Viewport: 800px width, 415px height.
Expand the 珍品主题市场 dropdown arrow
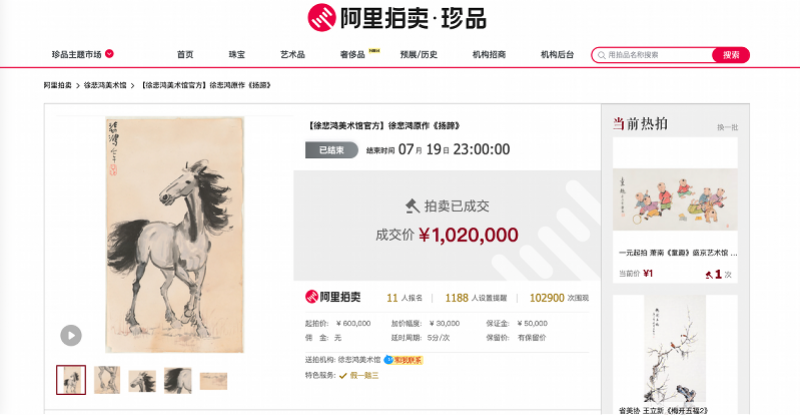coord(109,54)
